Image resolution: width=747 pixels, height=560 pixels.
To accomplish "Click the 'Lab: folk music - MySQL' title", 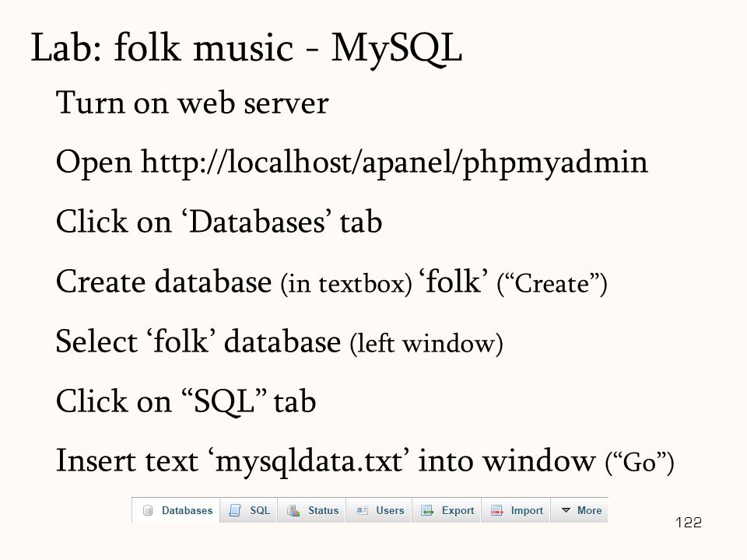I will (247, 48).
